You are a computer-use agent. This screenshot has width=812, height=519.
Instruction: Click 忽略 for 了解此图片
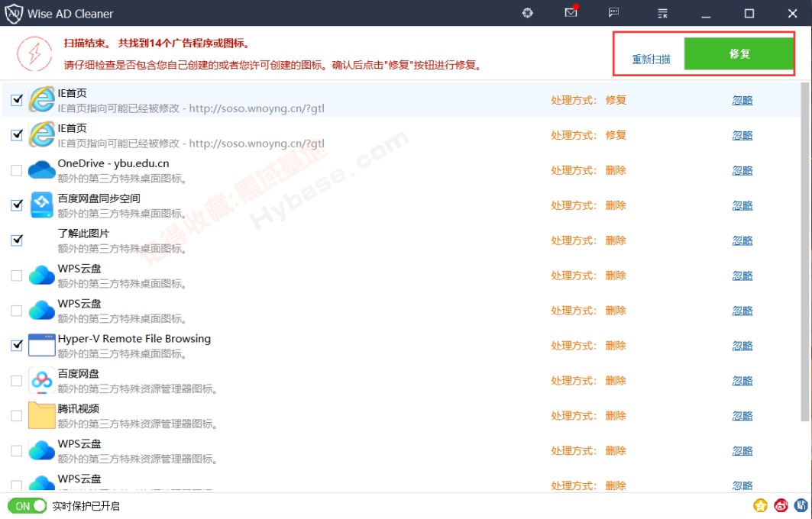pos(742,240)
